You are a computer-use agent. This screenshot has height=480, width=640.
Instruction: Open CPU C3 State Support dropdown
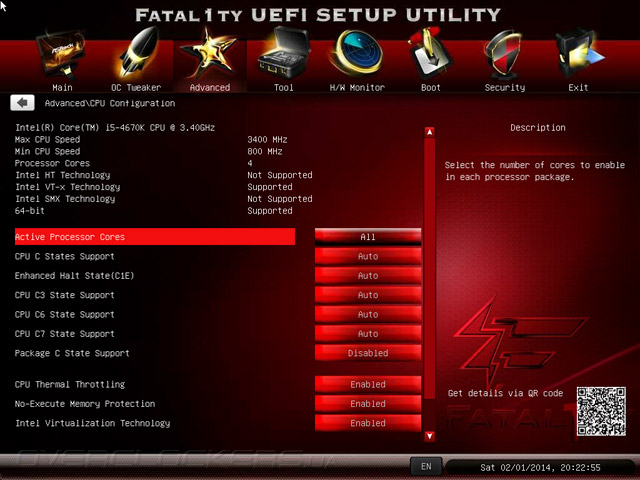368,295
